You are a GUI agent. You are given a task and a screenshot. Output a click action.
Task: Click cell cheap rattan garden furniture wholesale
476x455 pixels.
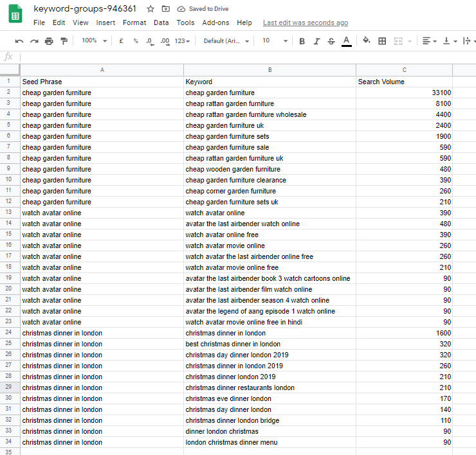[270, 114]
